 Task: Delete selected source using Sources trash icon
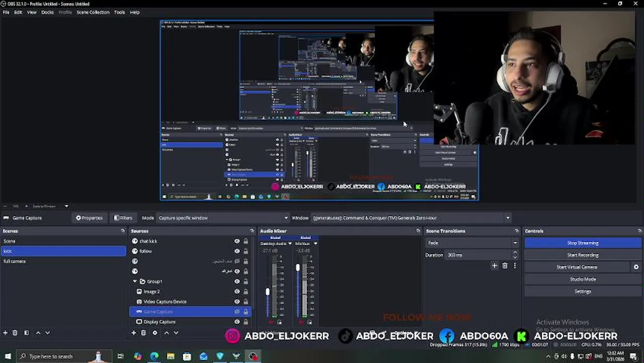pyautogui.click(x=144, y=333)
